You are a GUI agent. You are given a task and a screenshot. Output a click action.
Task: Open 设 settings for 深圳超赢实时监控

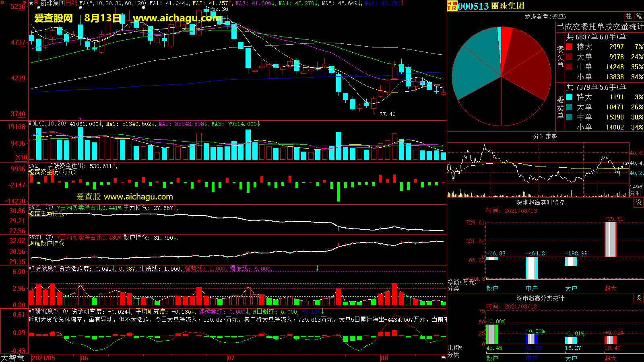tap(639, 202)
